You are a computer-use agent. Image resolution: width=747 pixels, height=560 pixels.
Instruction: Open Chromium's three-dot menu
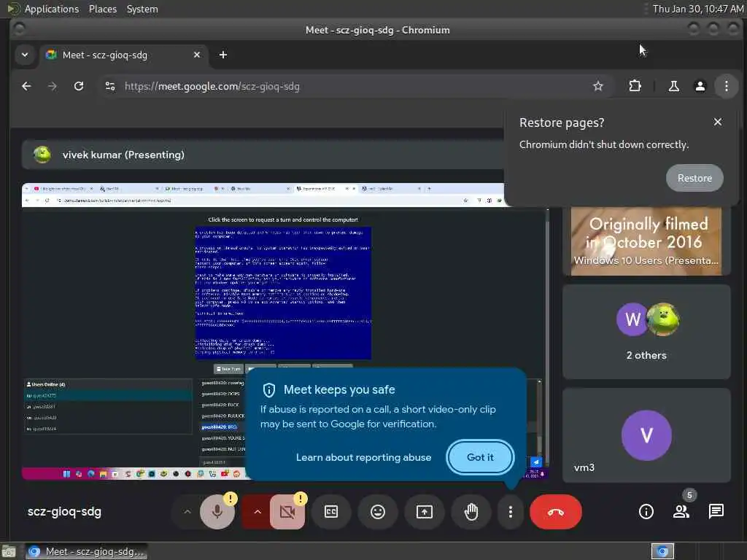click(x=726, y=86)
